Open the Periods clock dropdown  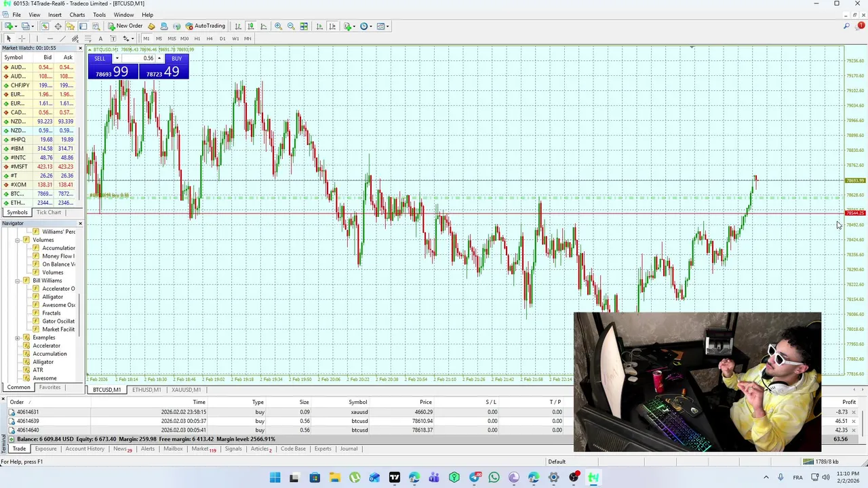pos(366,26)
